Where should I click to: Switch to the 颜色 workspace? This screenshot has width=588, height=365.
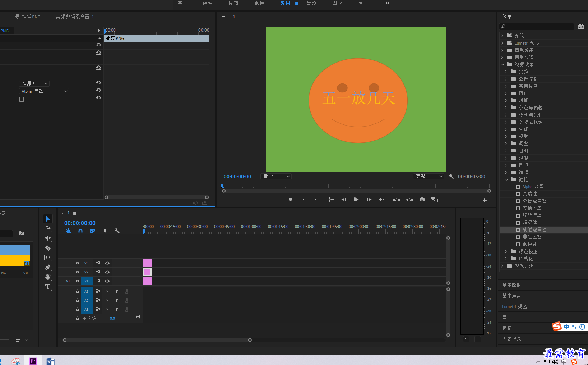click(259, 3)
